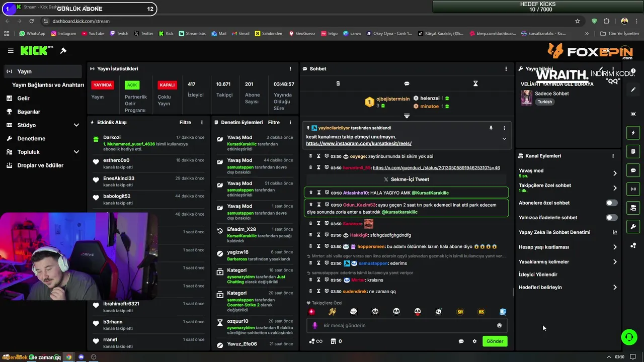Open Yayın Bağlantısı ve Anahtarı
This screenshot has width=644, height=362.
[48, 85]
